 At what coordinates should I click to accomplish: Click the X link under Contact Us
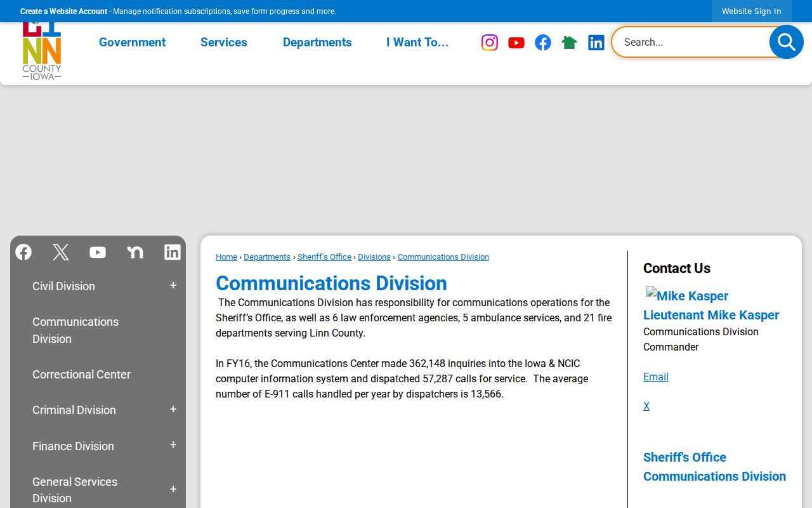[x=646, y=406]
